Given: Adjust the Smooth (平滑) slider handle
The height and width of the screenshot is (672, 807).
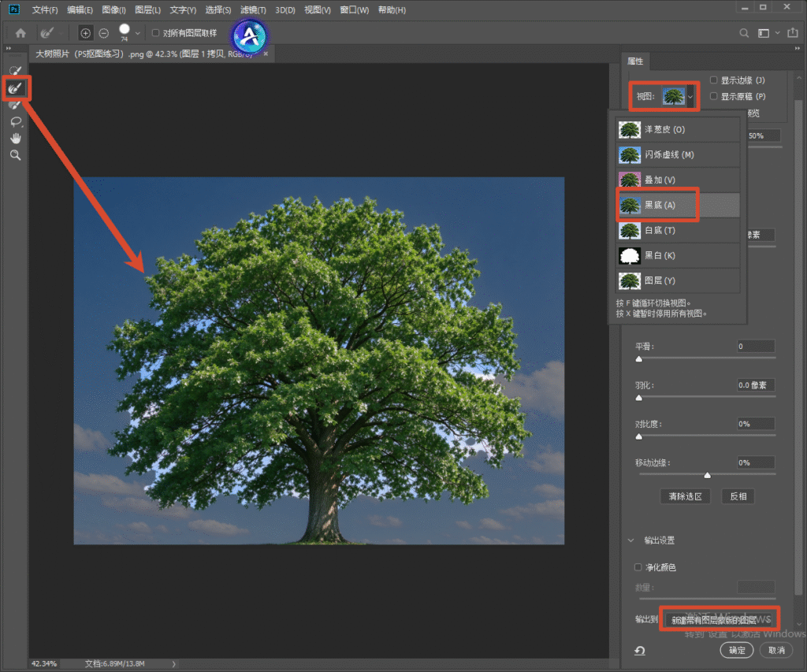Looking at the screenshot, I should coord(638,359).
